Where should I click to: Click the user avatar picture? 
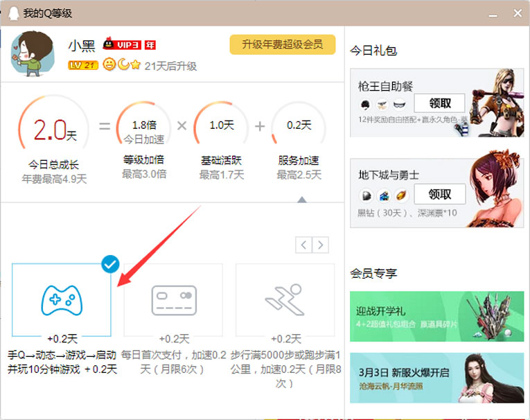(33, 53)
